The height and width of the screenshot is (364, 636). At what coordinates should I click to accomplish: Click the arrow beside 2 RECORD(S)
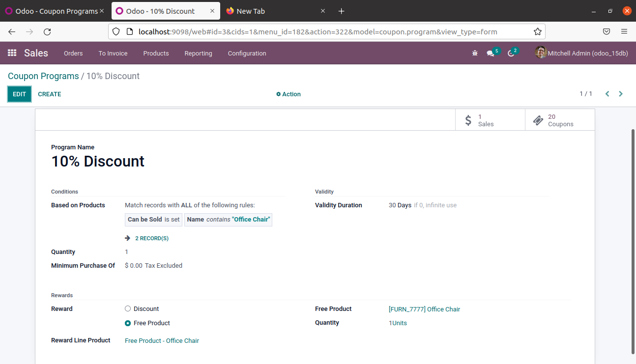[128, 238]
